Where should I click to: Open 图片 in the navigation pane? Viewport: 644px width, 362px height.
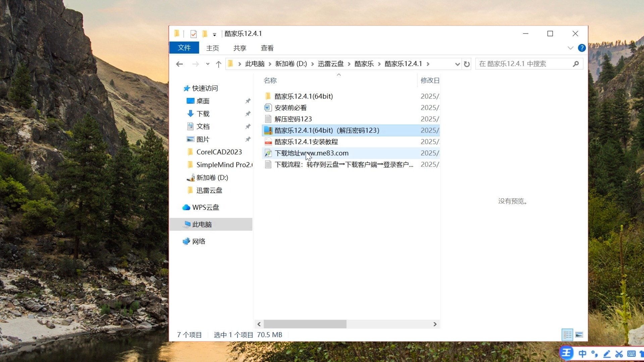pos(203,139)
